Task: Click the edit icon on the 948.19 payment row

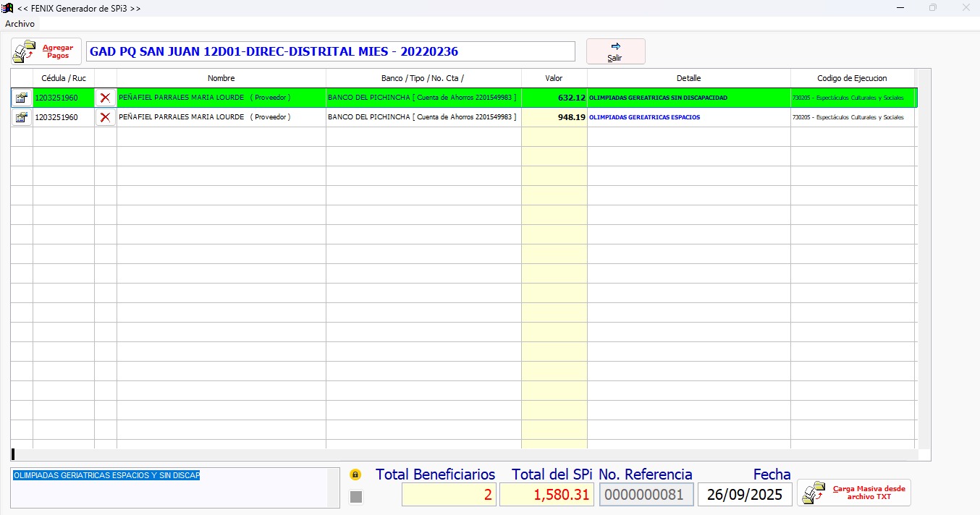Action: [22, 117]
